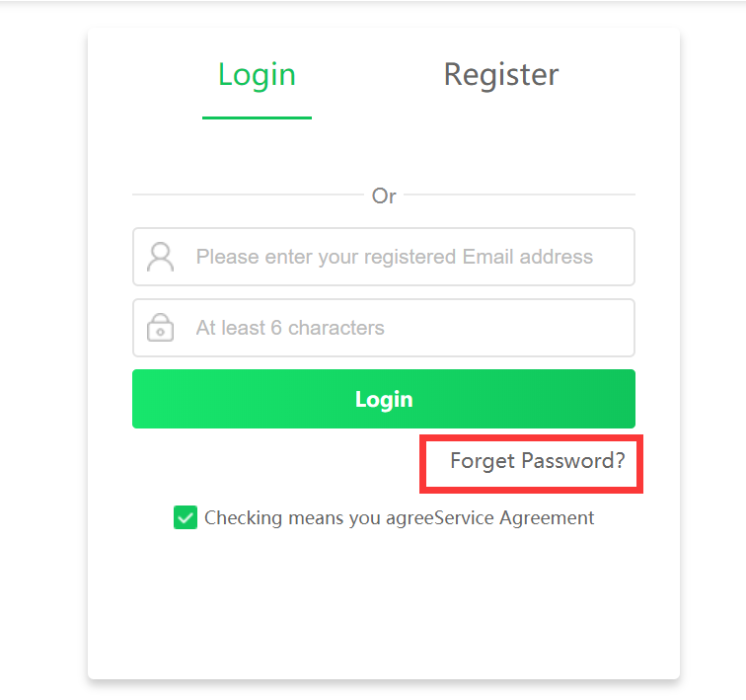
Task: Click the green Login button
Action: click(384, 399)
